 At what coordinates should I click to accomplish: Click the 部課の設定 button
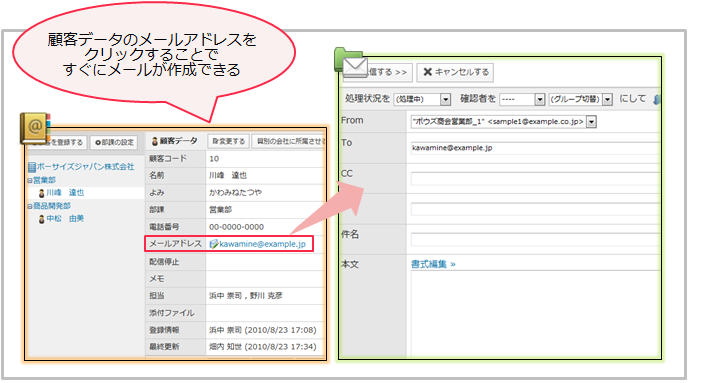click(x=114, y=142)
